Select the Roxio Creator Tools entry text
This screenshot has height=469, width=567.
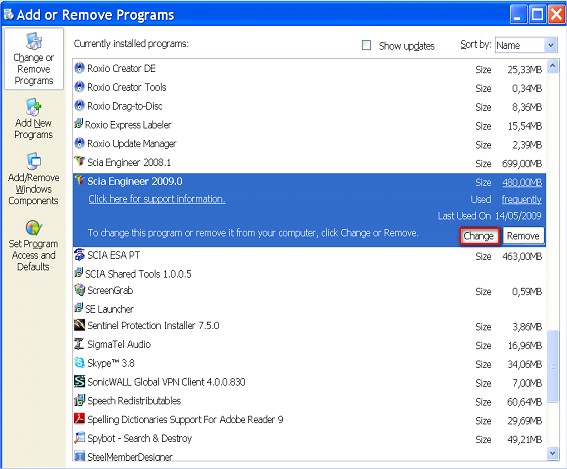click(x=127, y=87)
